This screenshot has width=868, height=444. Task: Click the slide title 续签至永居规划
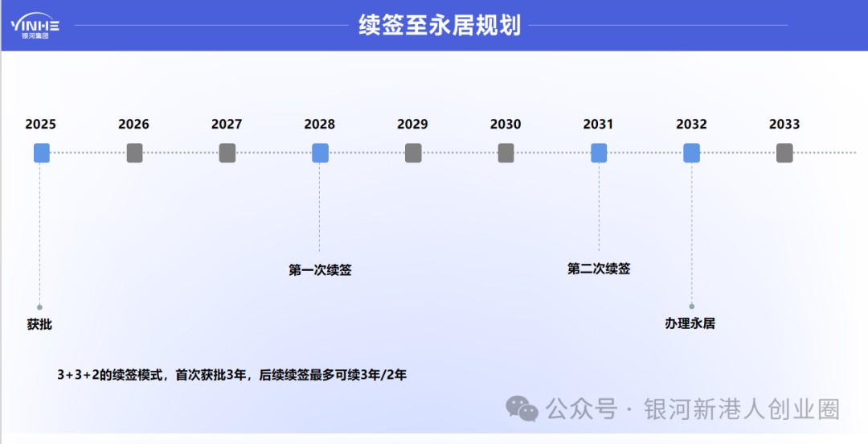click(x=440, y=25)
